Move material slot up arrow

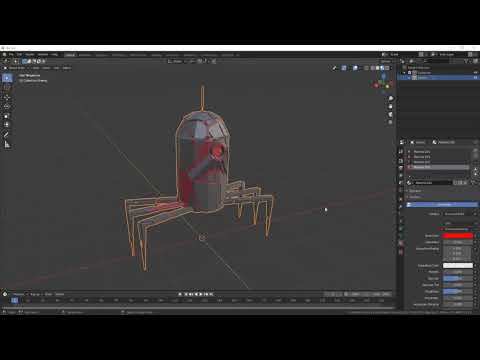(476, 170)
